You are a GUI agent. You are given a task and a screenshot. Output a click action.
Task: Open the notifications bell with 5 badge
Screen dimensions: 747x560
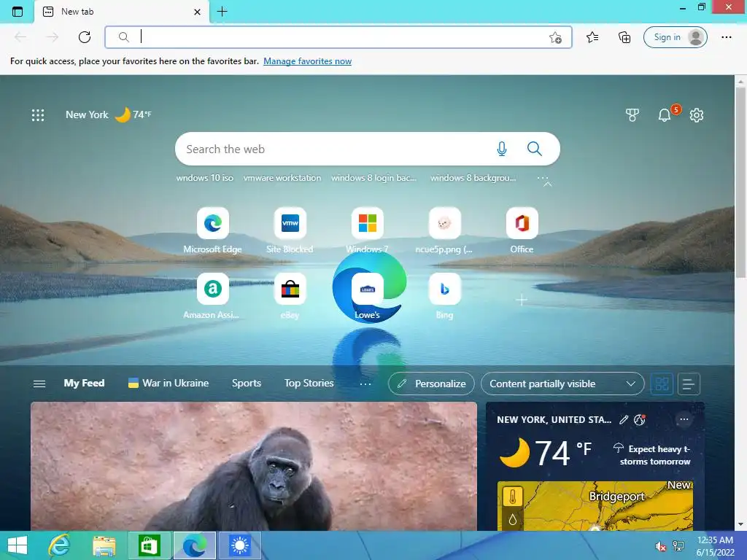click(x=665, y=114)
